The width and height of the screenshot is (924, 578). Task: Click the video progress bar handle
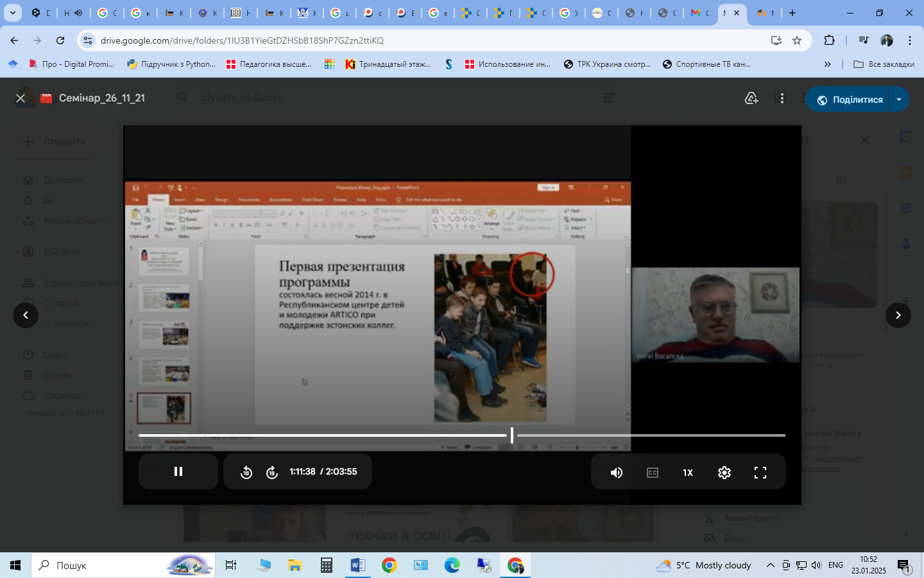[x=512, y=435]
